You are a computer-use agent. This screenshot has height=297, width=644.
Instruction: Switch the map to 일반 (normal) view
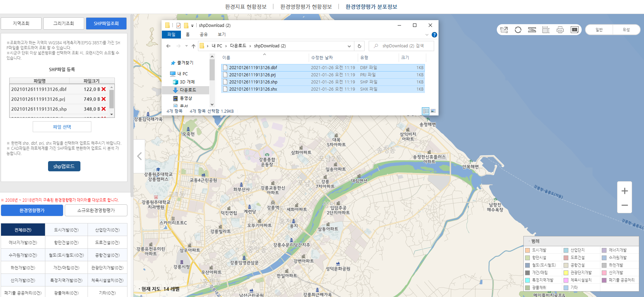coord(599,30)
